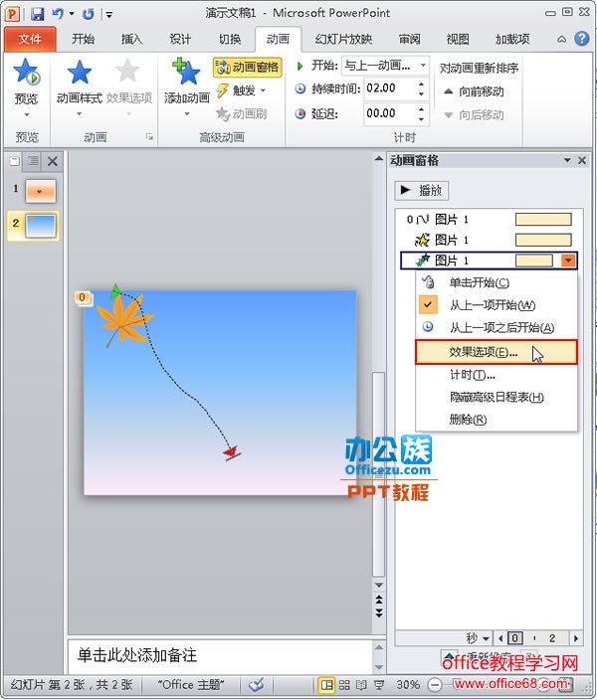Switch to Reading view icon
The image size is (597, 700).
pyautogui.click(x=361, y=684)
